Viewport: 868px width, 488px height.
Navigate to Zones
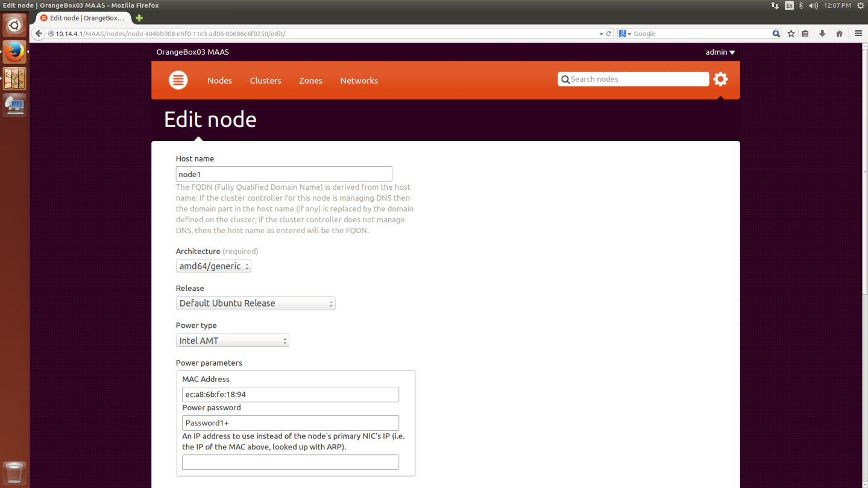[x=310, y=81]
